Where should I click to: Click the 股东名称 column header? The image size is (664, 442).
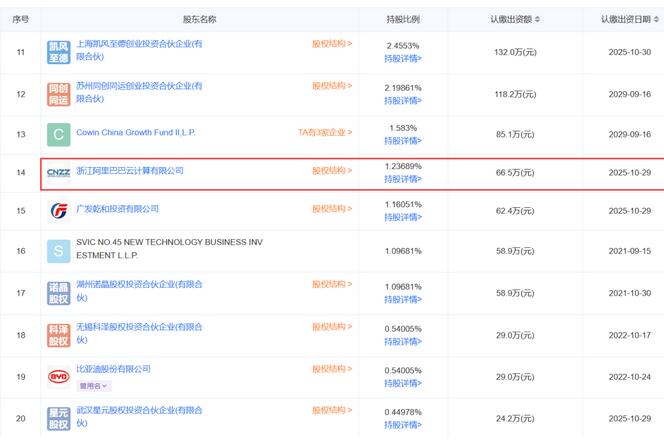(x=199, y=20)
